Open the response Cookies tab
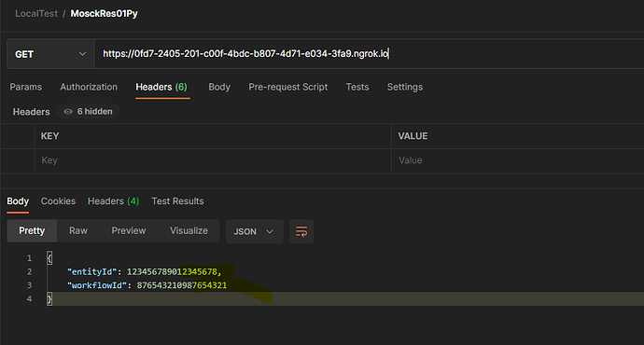The width and height of the screenshot is (644, 345). point(58,201)
